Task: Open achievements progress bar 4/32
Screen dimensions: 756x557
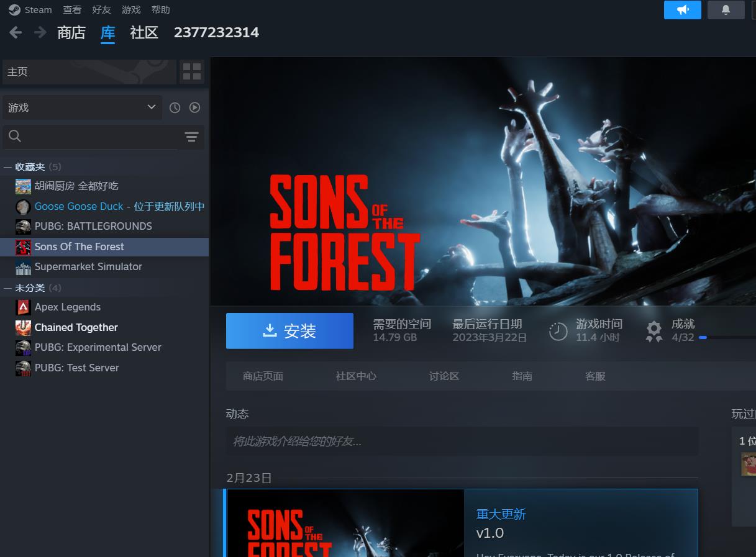Action: [x=727, y=337]
